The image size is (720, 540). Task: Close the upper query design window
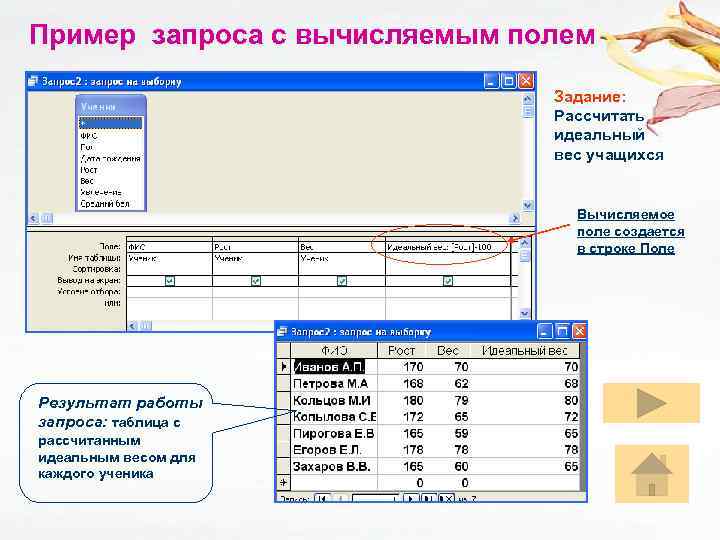(526, 81)
